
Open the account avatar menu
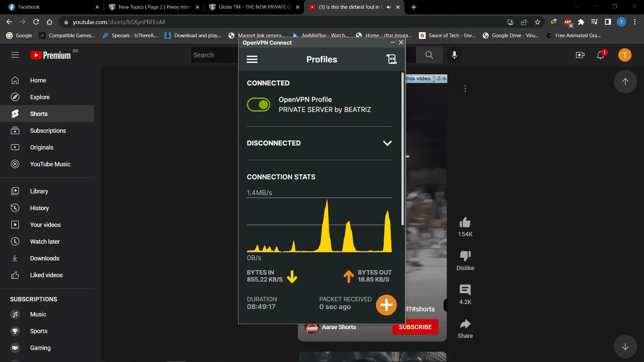625,55
